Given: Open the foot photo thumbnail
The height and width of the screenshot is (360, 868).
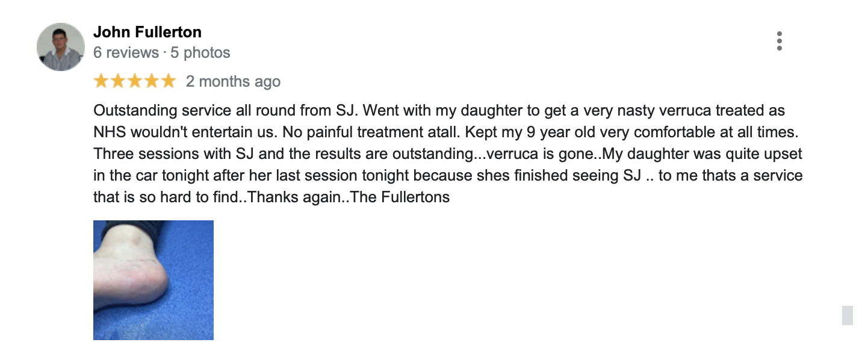Looking at the screenshot, I should [x=153, y=280].
